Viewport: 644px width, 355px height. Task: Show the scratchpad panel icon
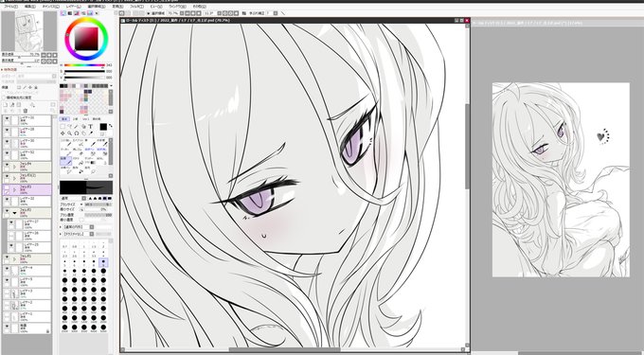click(x=97, y=13)
